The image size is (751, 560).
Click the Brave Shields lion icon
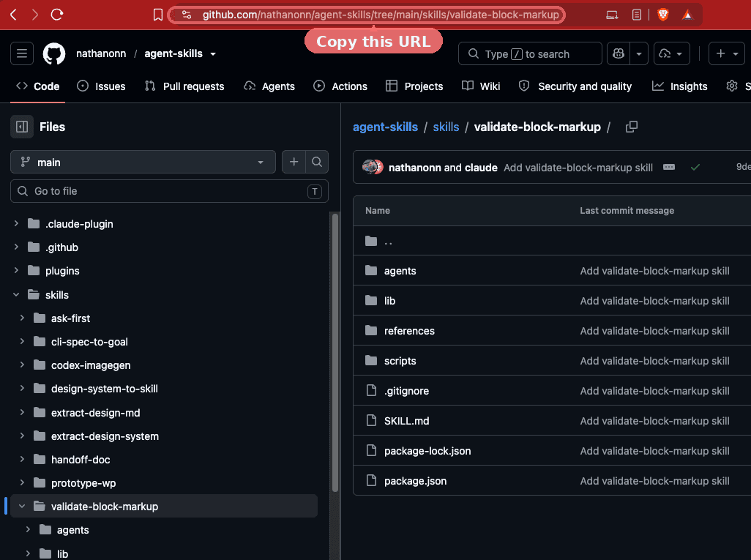coord(663,15)
